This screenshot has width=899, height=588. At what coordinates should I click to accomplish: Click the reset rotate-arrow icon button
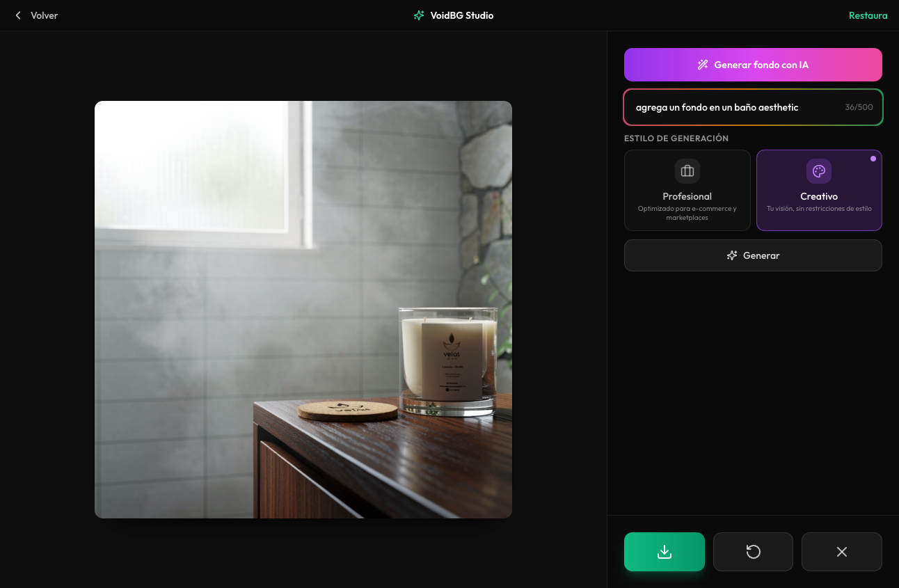[753, 552]
